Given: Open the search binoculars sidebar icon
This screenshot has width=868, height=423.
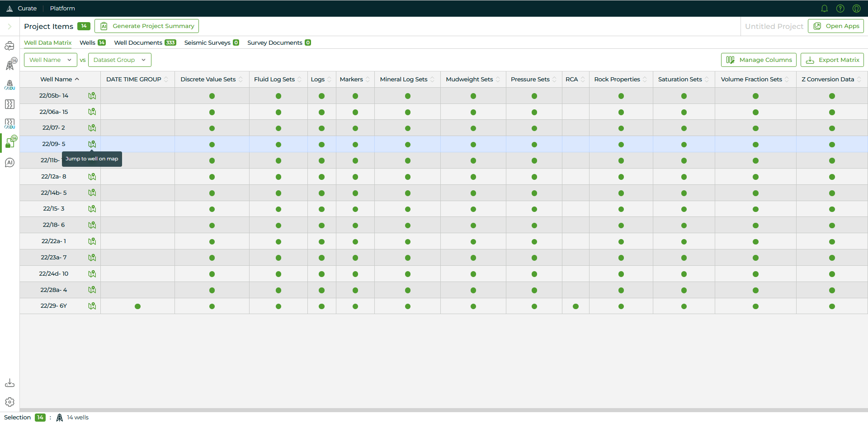Looking at the screenshot, I should 9,46.
